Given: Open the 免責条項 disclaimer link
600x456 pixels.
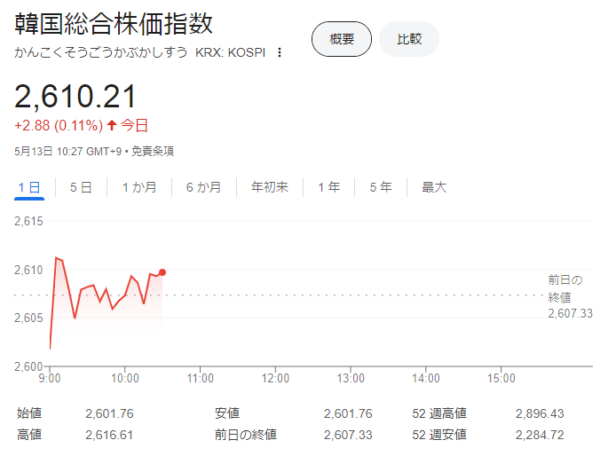Looking at the screenshot, I should point(154,152).
